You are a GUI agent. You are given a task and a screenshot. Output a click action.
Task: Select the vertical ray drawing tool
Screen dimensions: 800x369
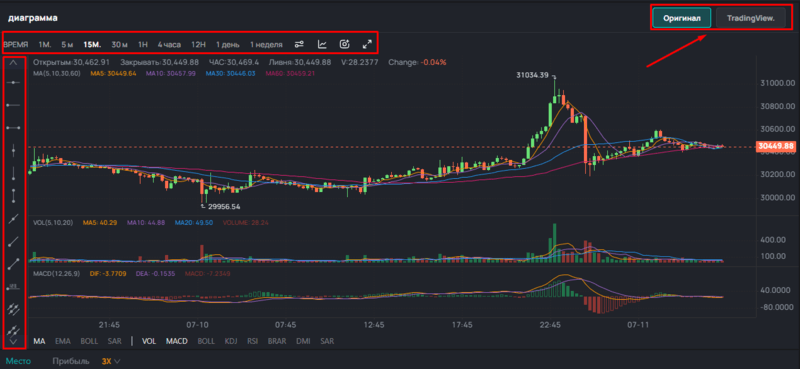point(14,173)
